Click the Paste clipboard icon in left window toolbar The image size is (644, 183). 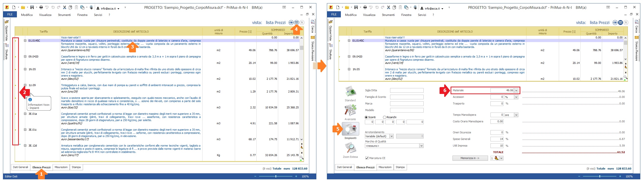tap(76, 8)
